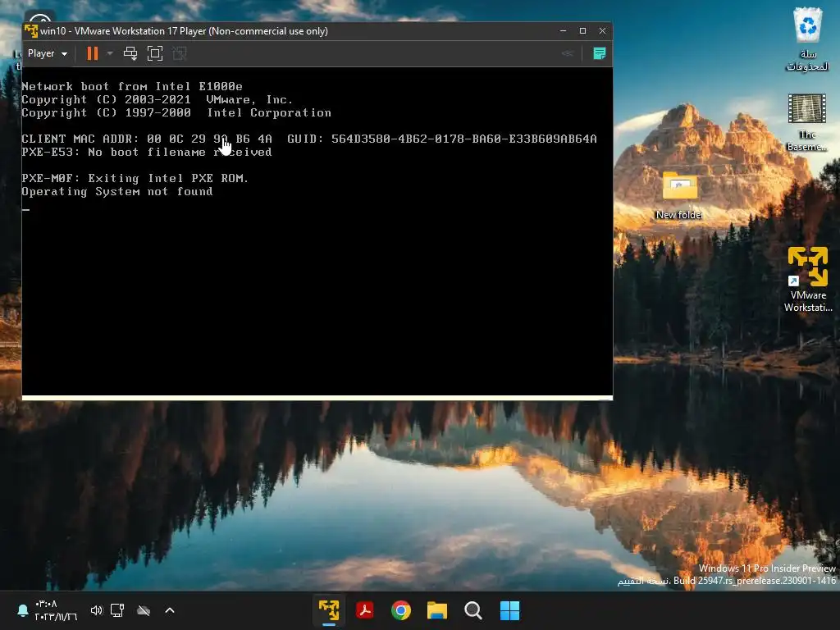Image resolution: width=840 pixels, height=630 pixels.
Task: Click the 'PXE-M0F: Exiting Intel PXE ROM.' line
Action: [x=135, y=178]
